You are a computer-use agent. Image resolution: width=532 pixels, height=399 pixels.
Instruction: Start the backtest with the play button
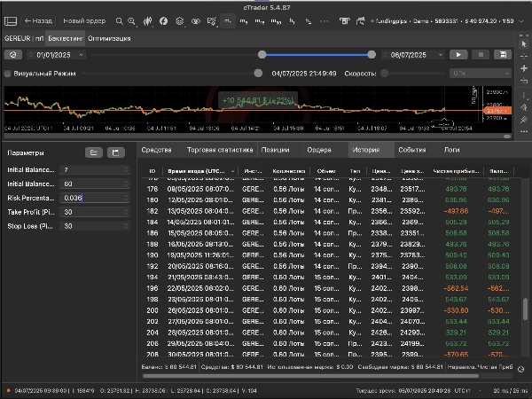[458, 54]
